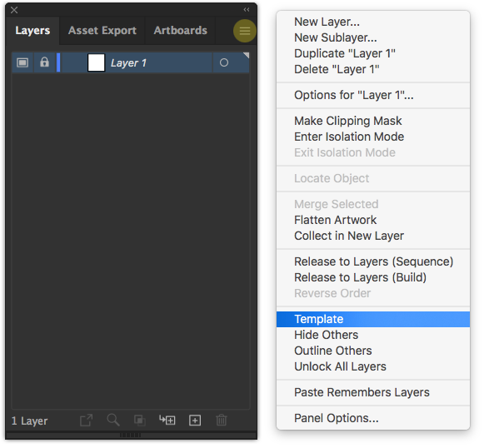Toggle template visibility icon for Layer 1
The width and height of the screenshot is (484, 448).
click(x=22, y=62)
